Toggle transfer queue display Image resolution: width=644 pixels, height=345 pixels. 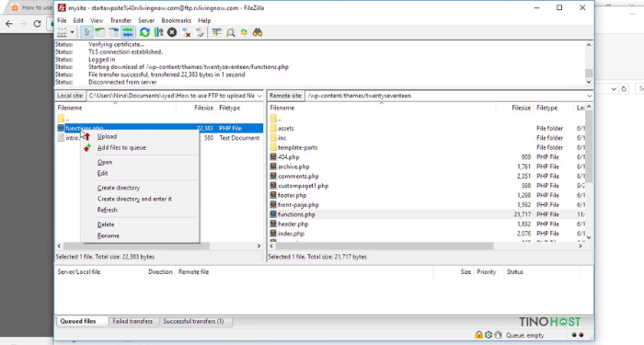(127, 32)
